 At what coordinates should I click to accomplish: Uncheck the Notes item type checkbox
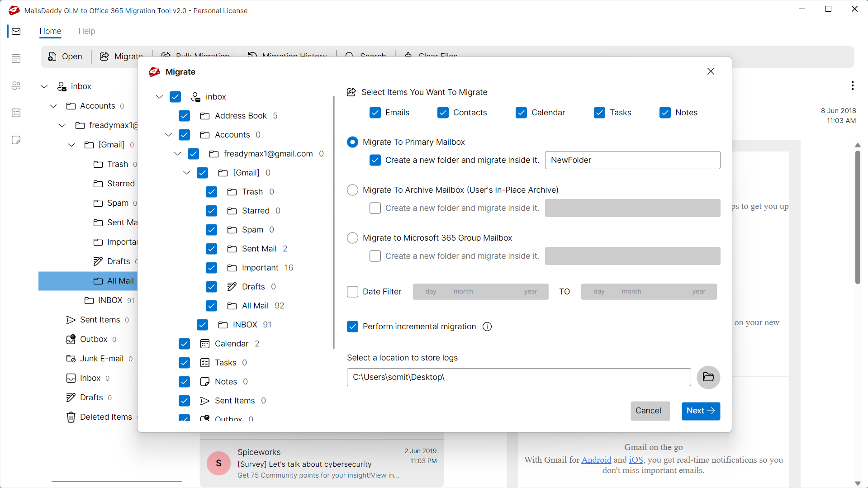click(x=665, y=113)
